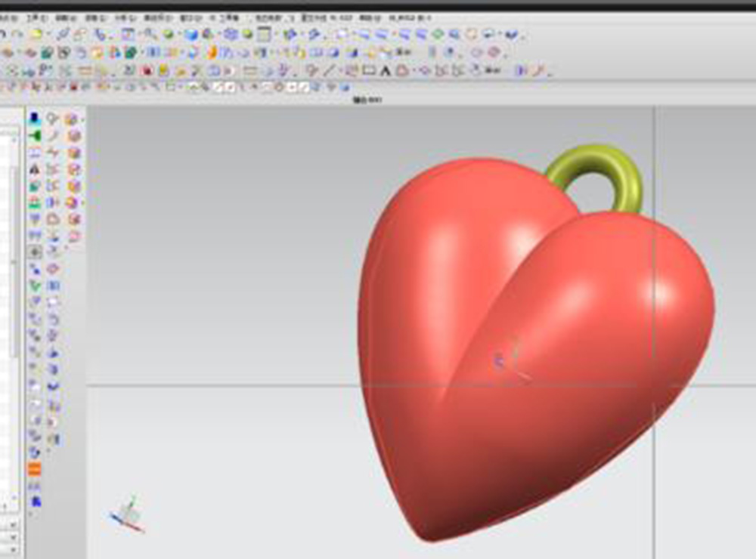Click the green arrow icon in left sidebar
Screen dimensions: 756x559
tap(35, 136)
